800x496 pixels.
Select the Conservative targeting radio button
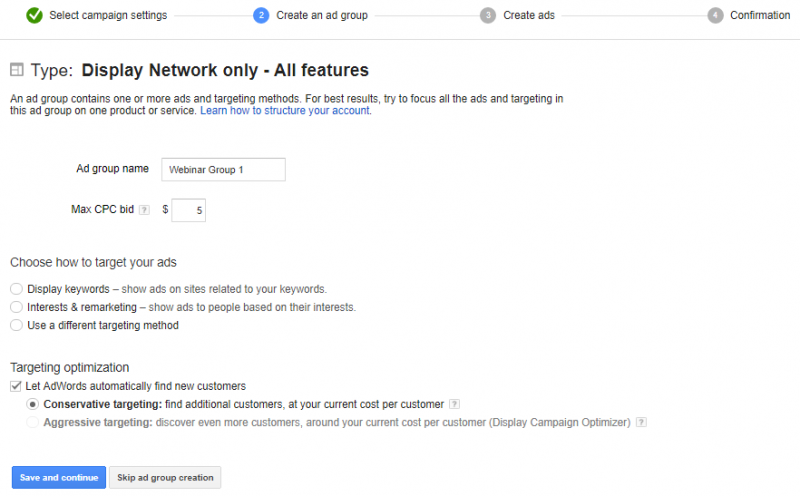(x=33, y=404)
